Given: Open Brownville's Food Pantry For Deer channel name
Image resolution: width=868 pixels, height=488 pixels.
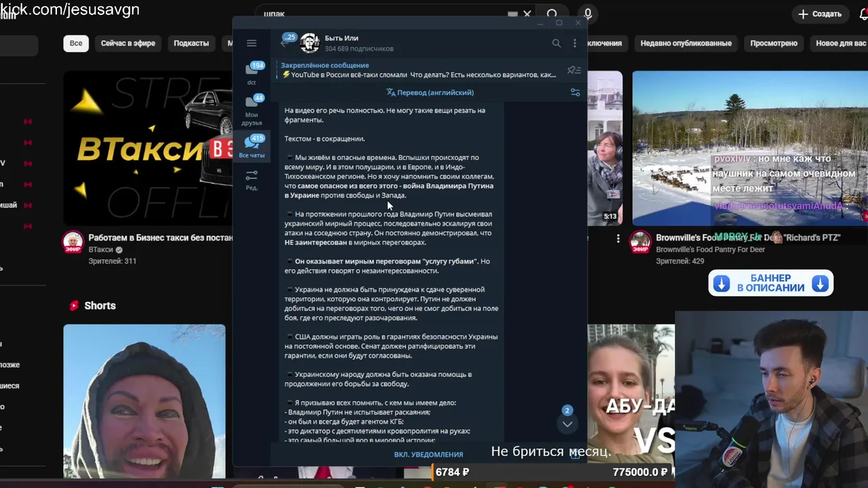Looking at the screenshot, I should (x=710, y=249).
